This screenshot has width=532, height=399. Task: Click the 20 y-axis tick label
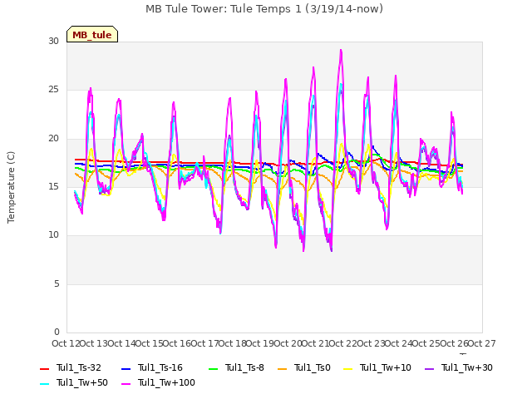click(53, 139)
